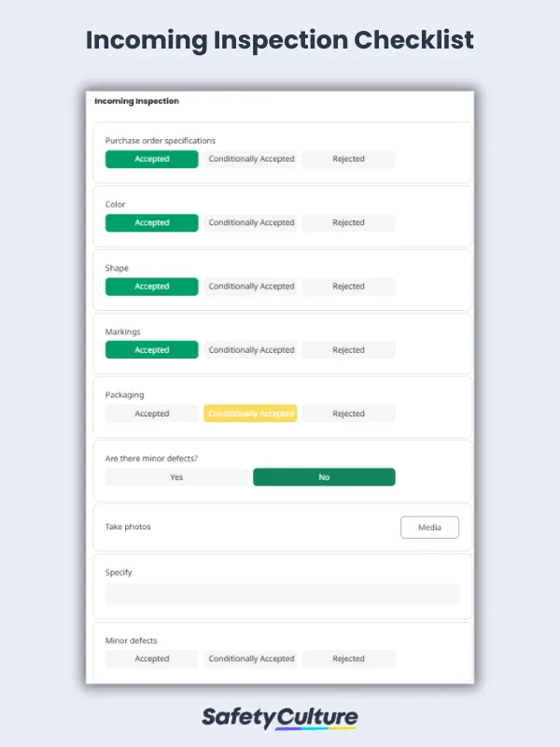Viewport: 560px width, 747px height.
Task: Set Shape to Conditionally Accepted
Action: pos(250,286)
